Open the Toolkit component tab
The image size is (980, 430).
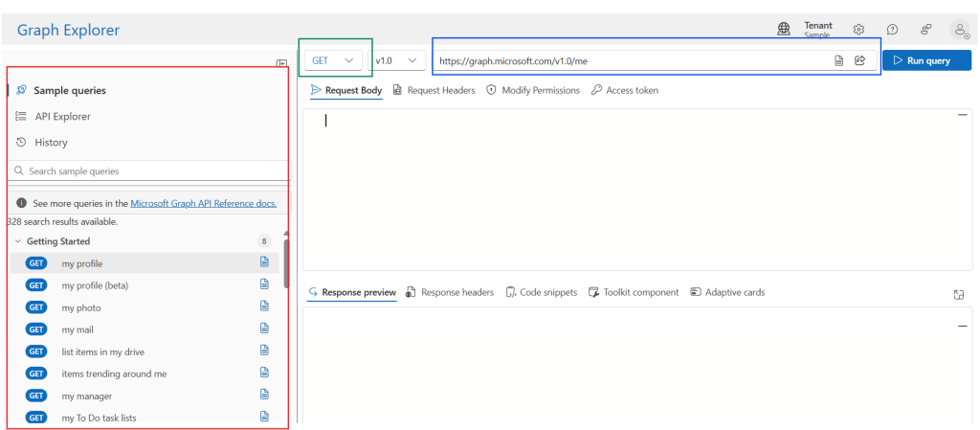tap(634, 292)
